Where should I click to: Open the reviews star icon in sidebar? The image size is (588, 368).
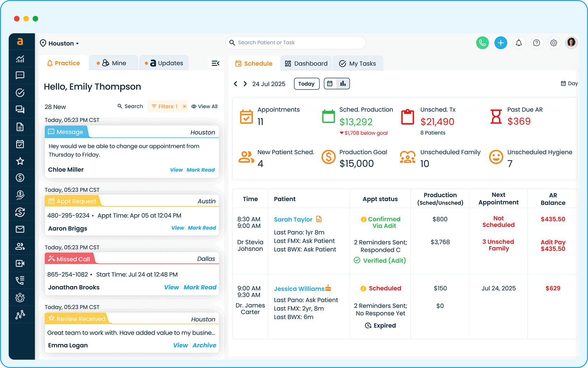coord(20,161)
